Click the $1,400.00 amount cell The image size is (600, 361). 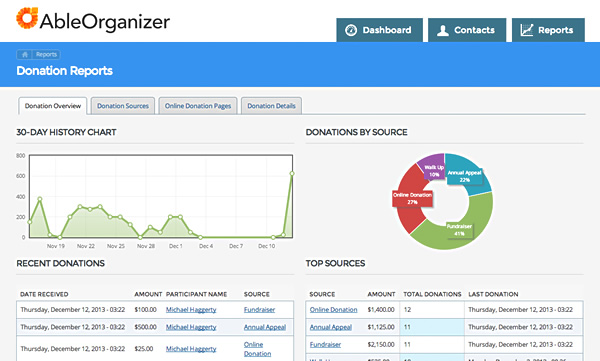381,309
